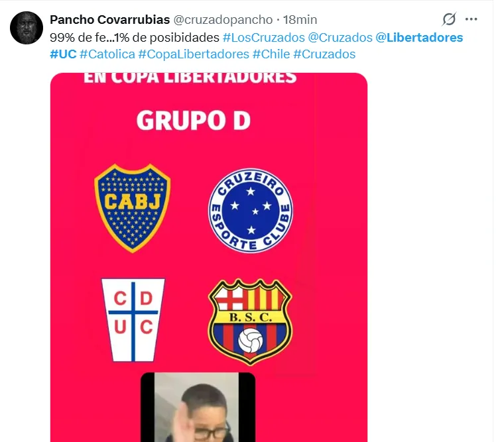Open the #Chile hashtag
The height and width of the screenshot is (442, 504).
click(271, 54)
